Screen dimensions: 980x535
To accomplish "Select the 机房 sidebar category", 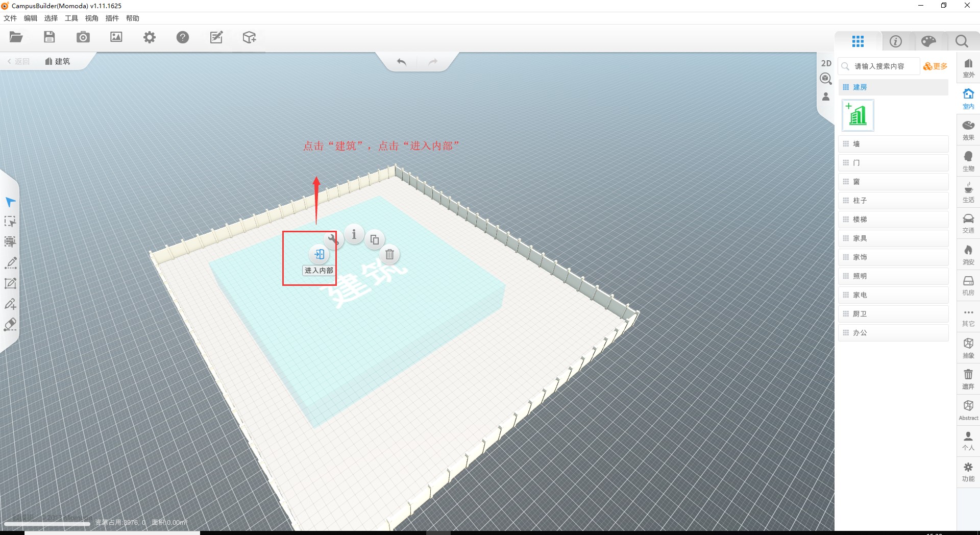I will click(x=968, y=286).
